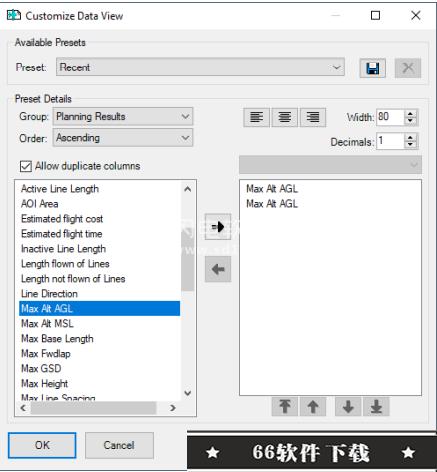
Task: Set center text alignment
Action: [x=285, y=117]
